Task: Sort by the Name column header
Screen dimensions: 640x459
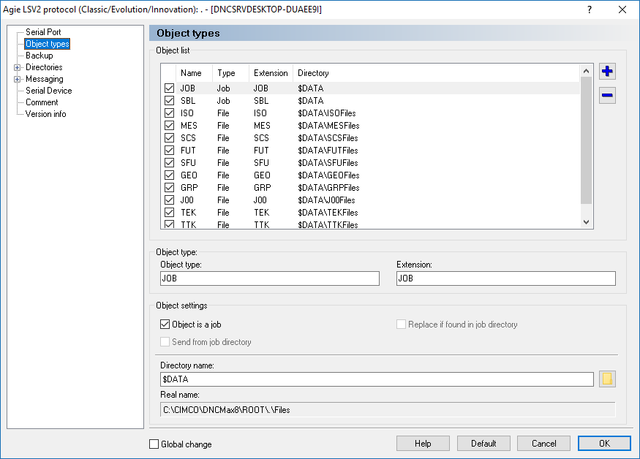Action: (x=194, y=73)
